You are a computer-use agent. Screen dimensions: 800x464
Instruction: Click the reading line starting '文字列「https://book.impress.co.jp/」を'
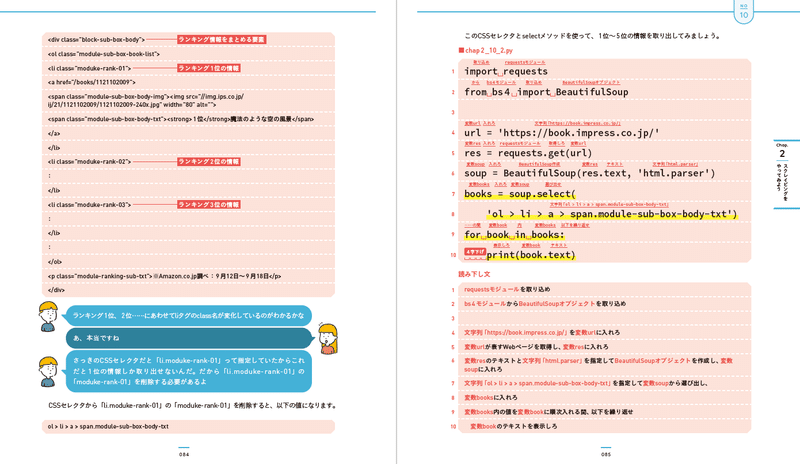[542, 332]
